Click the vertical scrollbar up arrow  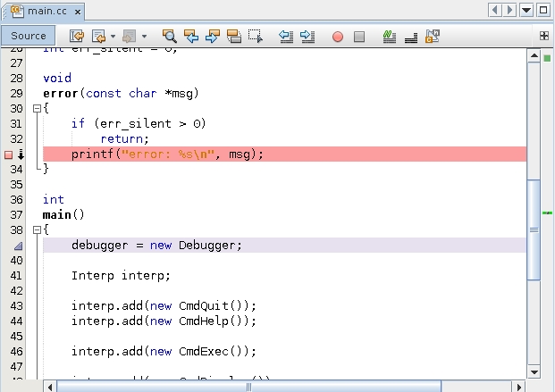pyautogui.click(x=534, y=56)
